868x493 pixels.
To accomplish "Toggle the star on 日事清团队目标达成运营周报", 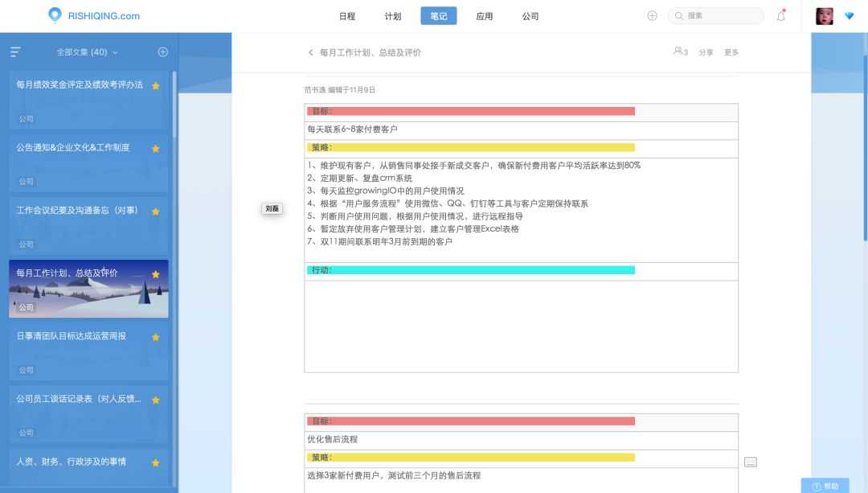I will pyautogui.click(x=157, y=336).
